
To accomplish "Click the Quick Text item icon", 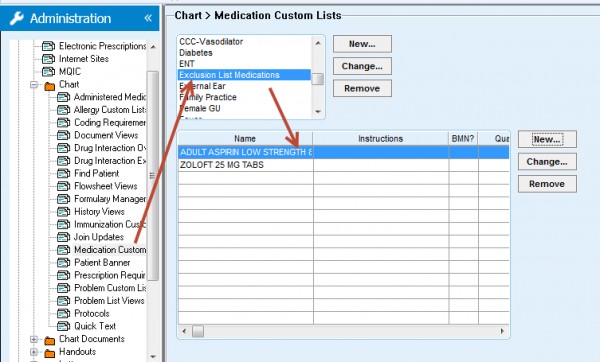I will [x=63, y=326].
